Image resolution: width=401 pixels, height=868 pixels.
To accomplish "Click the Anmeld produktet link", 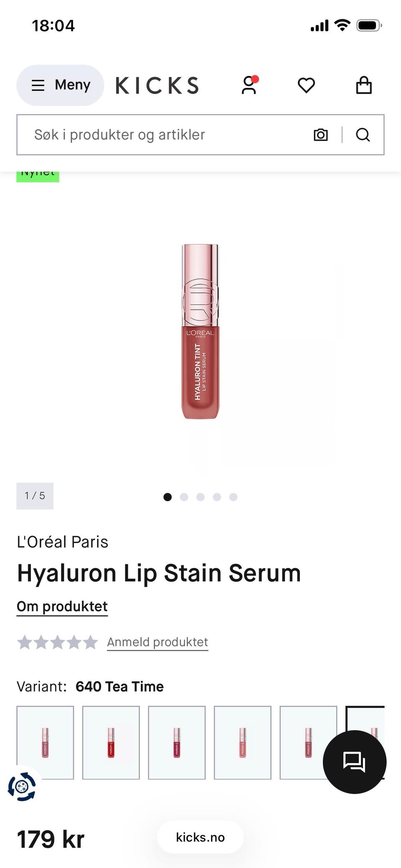I will click(157, 642).
